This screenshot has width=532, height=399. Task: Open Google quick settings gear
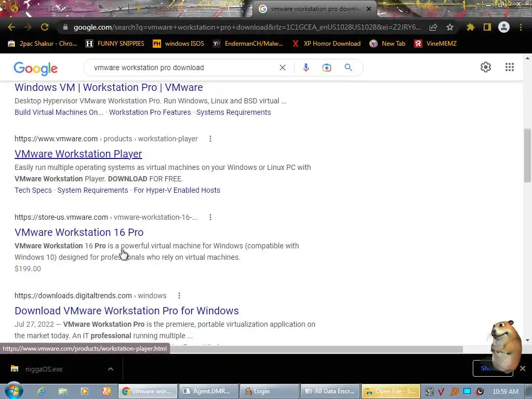click(486, 67)
